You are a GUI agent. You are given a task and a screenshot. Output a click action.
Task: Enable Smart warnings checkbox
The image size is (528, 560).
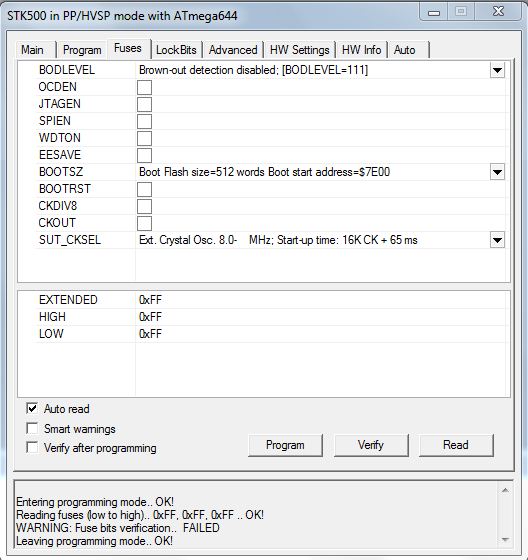point(32,428)
